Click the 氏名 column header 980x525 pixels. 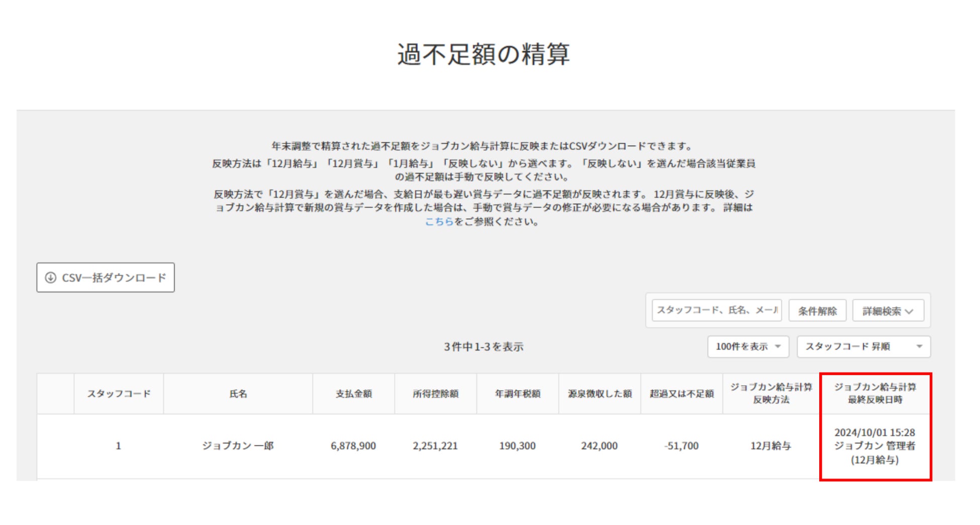point(238,394)
